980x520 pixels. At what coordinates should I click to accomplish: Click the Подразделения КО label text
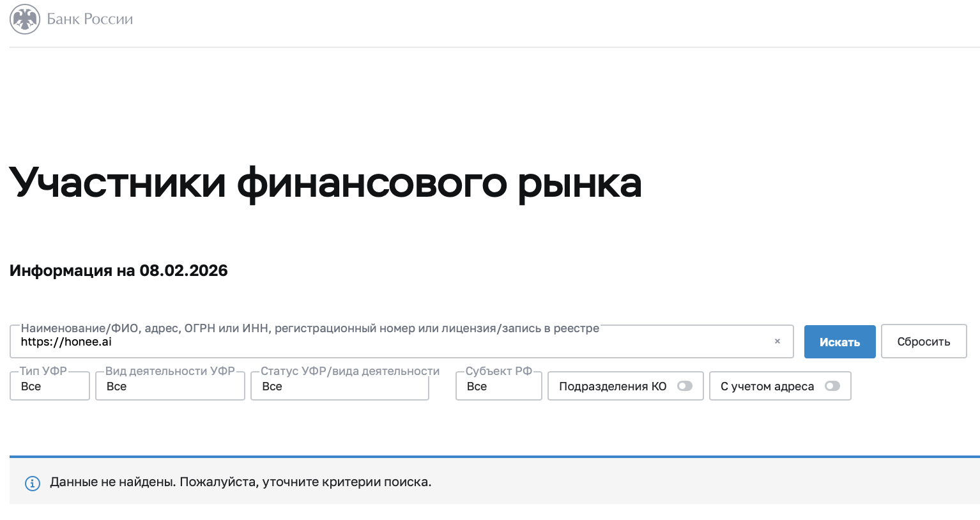pos(612,386)
